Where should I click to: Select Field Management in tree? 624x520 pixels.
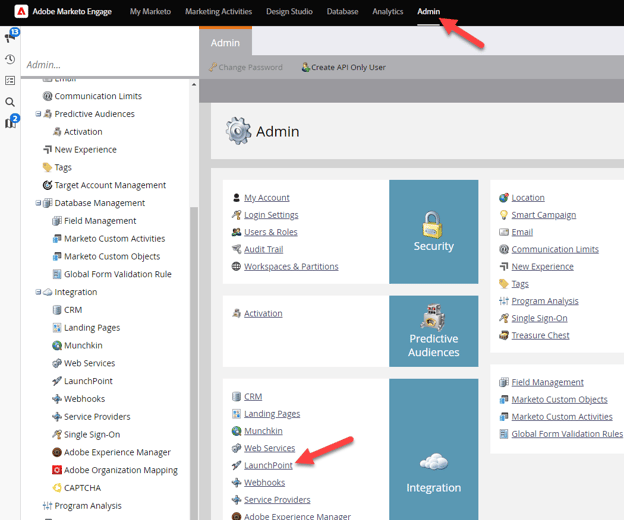click(100, 221)
